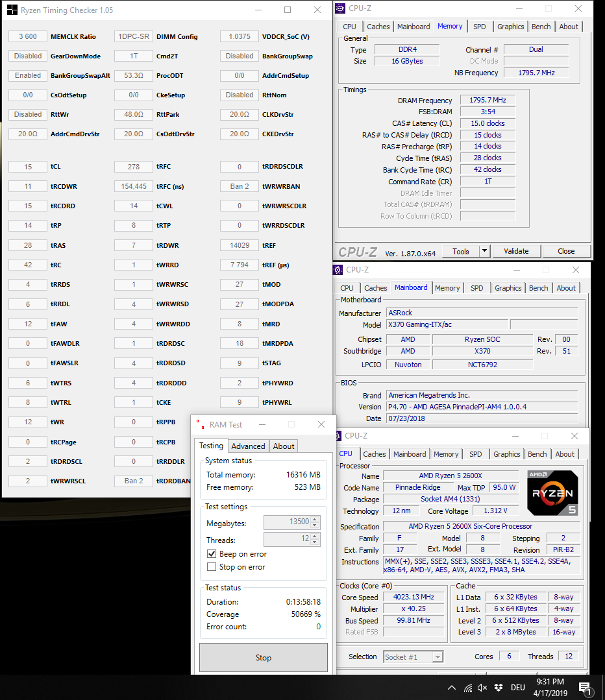605x700 pixels.
Task: Click the Validate button in CPU-Z
Action: coord(516,251)
